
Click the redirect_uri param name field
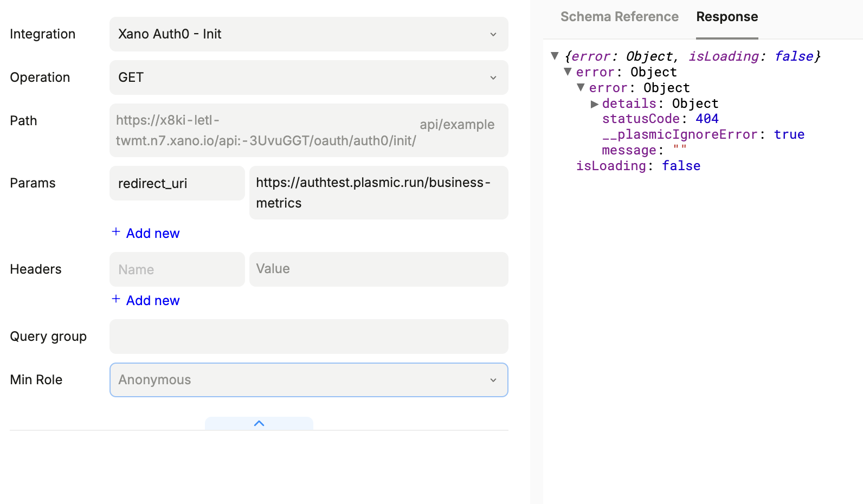177,184
